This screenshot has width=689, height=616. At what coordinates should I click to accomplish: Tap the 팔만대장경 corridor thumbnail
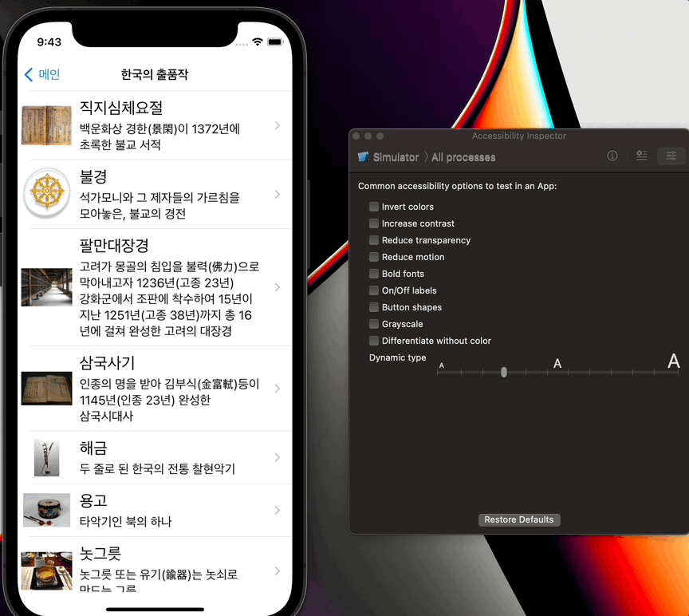click(46, 287)
